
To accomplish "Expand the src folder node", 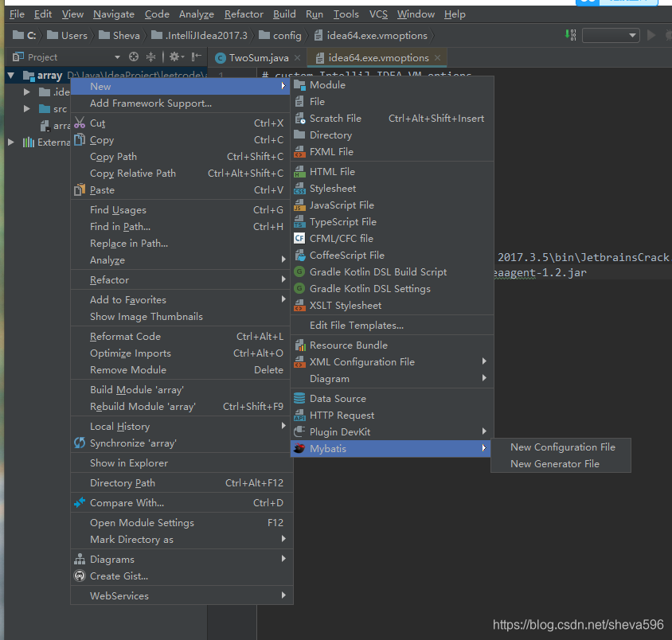I will 26,109.
